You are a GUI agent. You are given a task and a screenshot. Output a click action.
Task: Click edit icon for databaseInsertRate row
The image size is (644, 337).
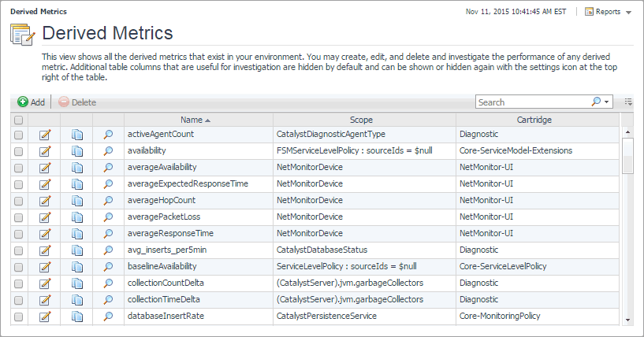coord(45,317)
